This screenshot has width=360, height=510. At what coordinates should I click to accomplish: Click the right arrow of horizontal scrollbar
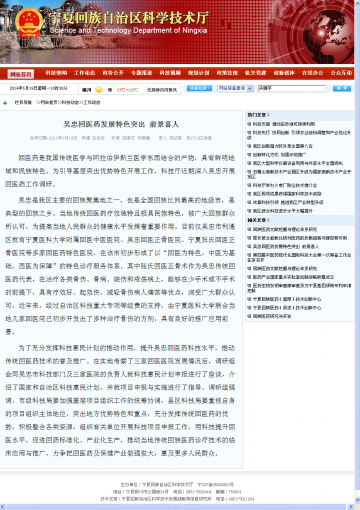tap(351, 507)
